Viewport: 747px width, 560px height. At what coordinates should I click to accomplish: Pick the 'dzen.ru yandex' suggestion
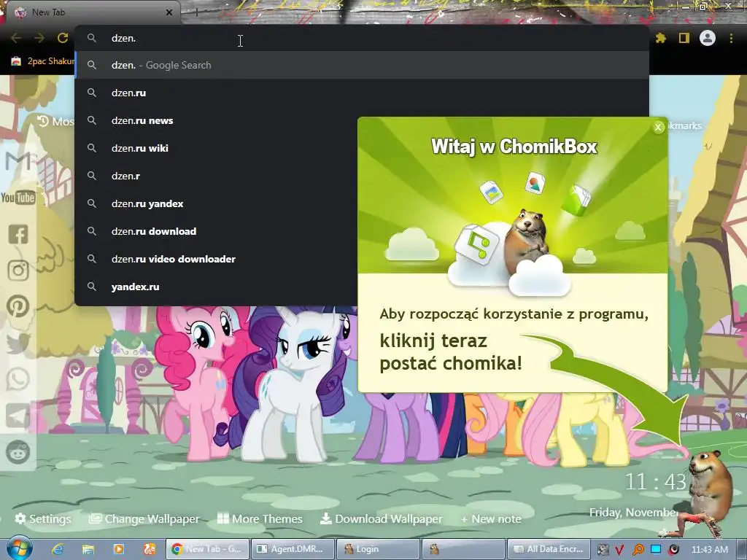tap(216, 203)
